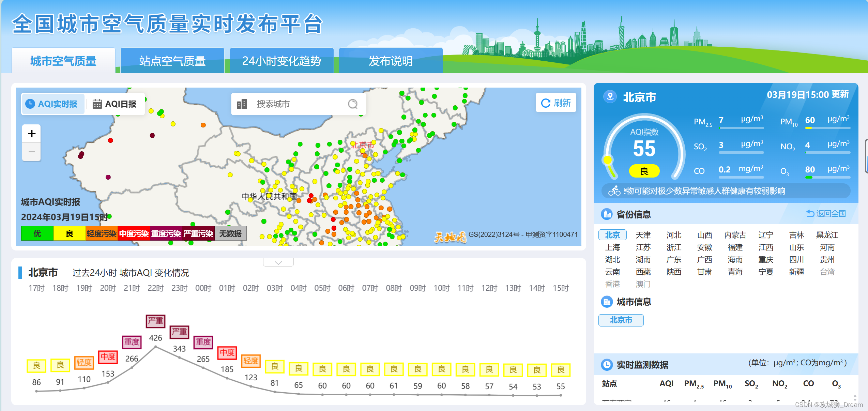Click the clock icon beside AQI实时报
The width and height of the screenshot is (868, 411).
point(30,104)
